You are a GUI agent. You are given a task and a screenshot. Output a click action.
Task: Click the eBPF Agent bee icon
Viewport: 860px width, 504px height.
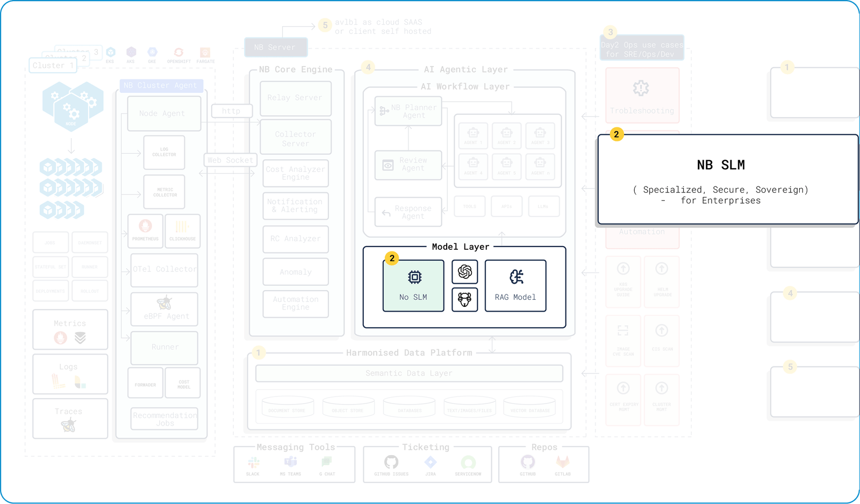[x=164, y=303]
